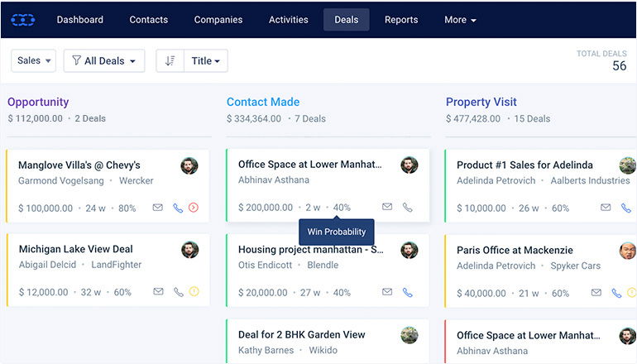Click the CRM logo icon in navbar
Image resolution: width=637 pixels, height=364 pixels.
(x=22, y=20)
